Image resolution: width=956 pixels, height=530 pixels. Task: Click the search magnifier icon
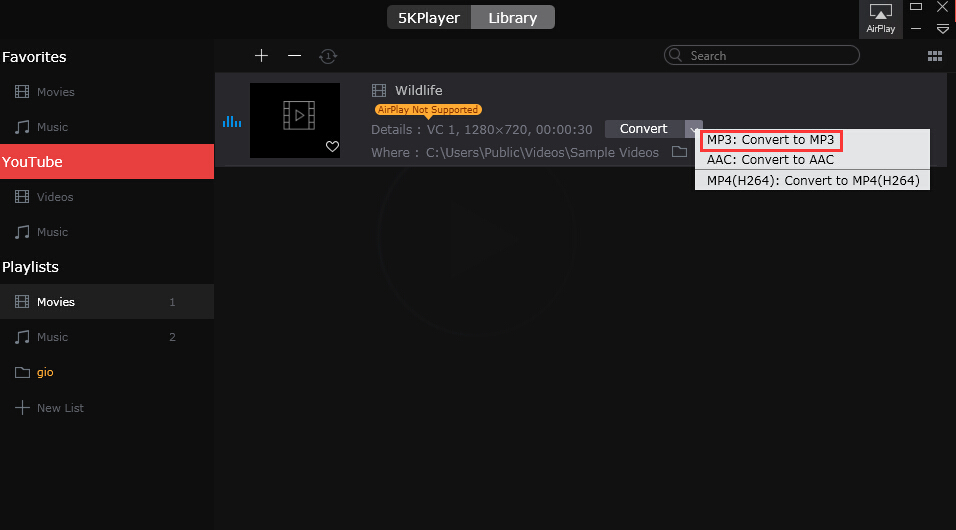pos(676,56)
